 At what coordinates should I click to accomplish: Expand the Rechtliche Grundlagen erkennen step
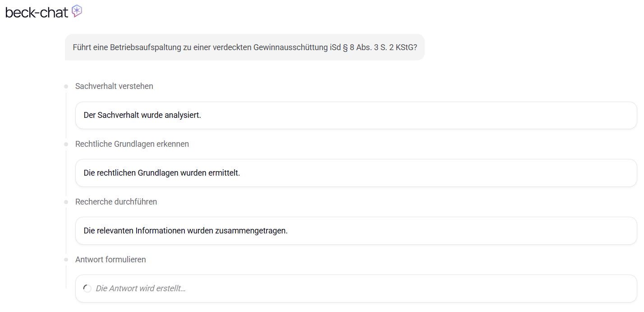pyautogui.click(x=132, y=144)
